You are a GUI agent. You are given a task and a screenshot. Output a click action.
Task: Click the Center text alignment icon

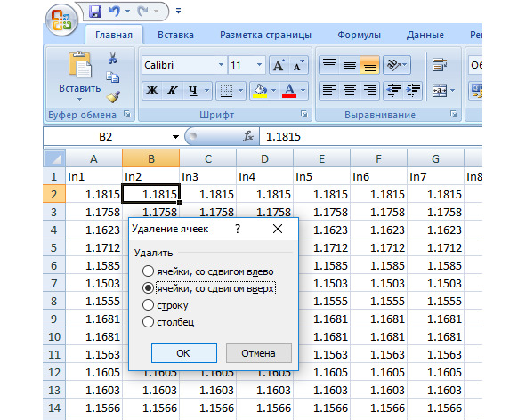click(350, 90)
